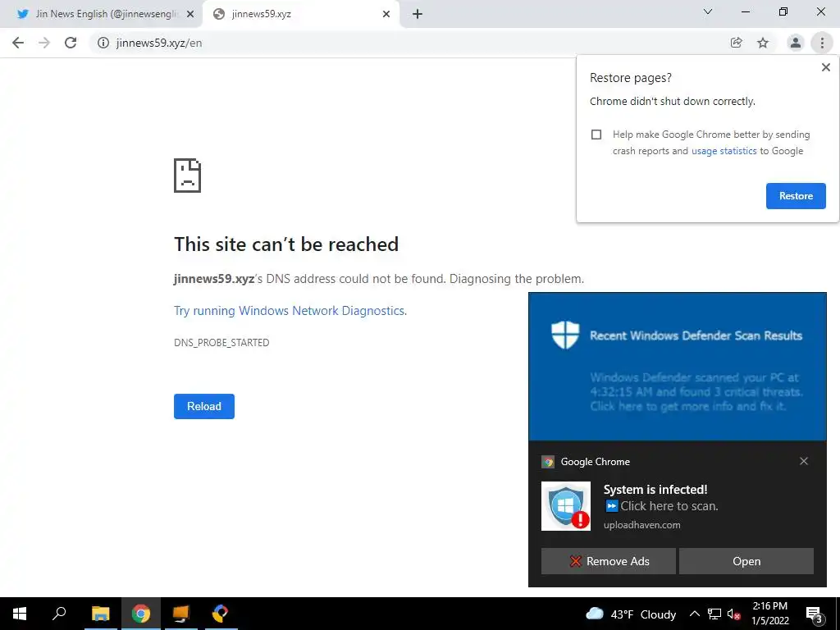Image resolution: width=840 pixels, height=630 pixels.
Task: Go back with the browser back arrow
Action: tap(18, 43)
